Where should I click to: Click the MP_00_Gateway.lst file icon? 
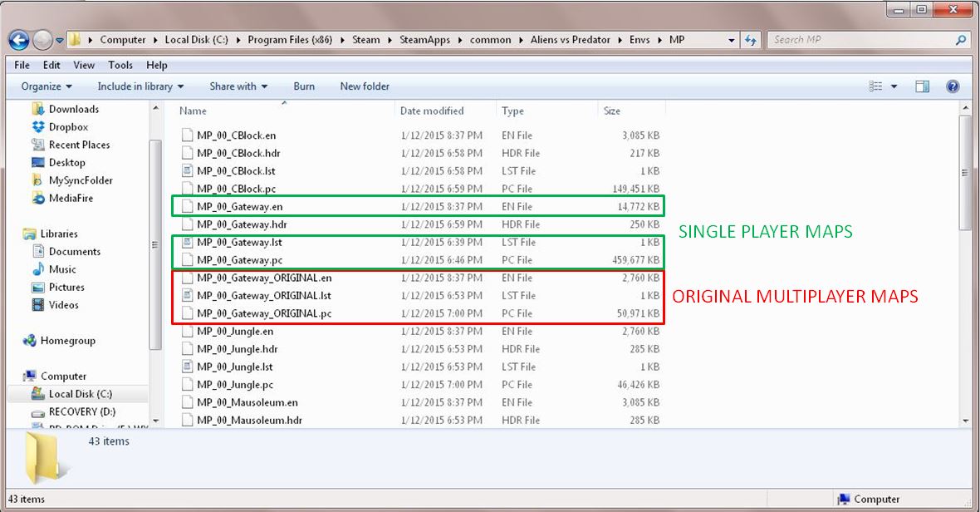tap(187, 242)
